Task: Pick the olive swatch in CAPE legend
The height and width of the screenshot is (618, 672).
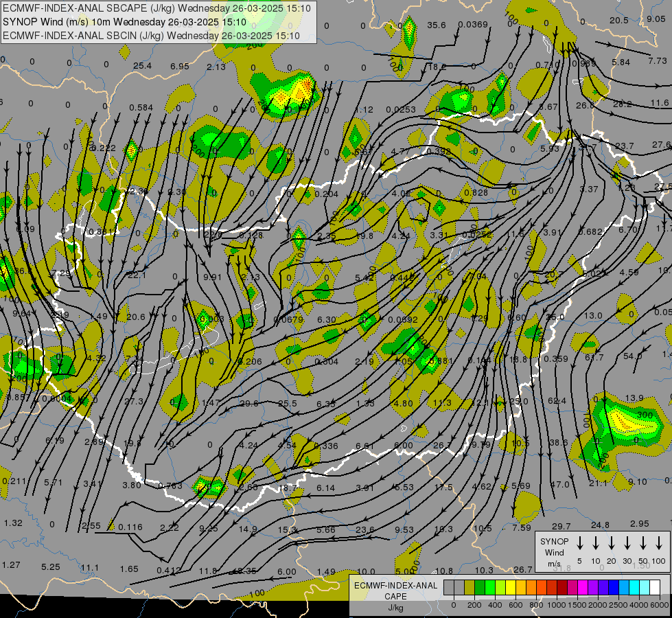Action: [470, 587]
